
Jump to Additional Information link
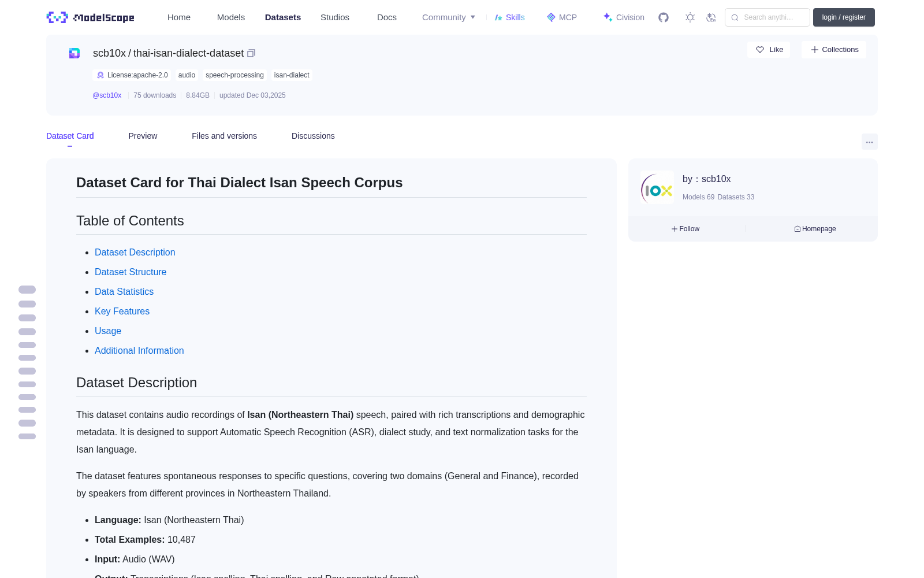click(x=139, y=350)
